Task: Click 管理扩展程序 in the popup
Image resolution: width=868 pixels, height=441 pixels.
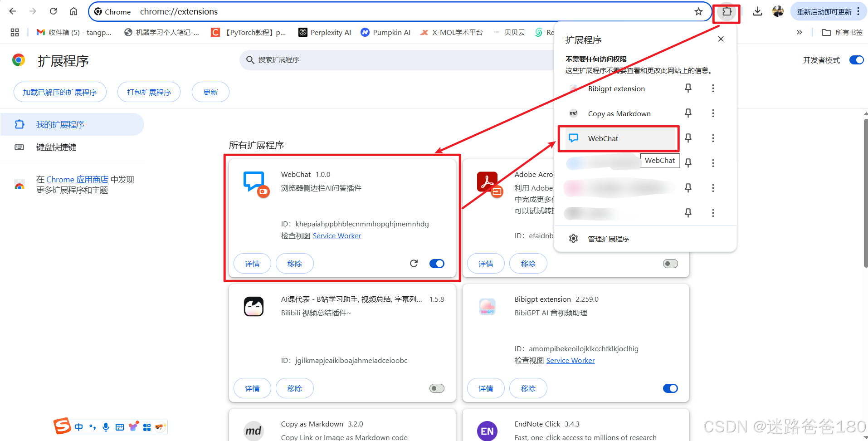Action: pos(645,239)
